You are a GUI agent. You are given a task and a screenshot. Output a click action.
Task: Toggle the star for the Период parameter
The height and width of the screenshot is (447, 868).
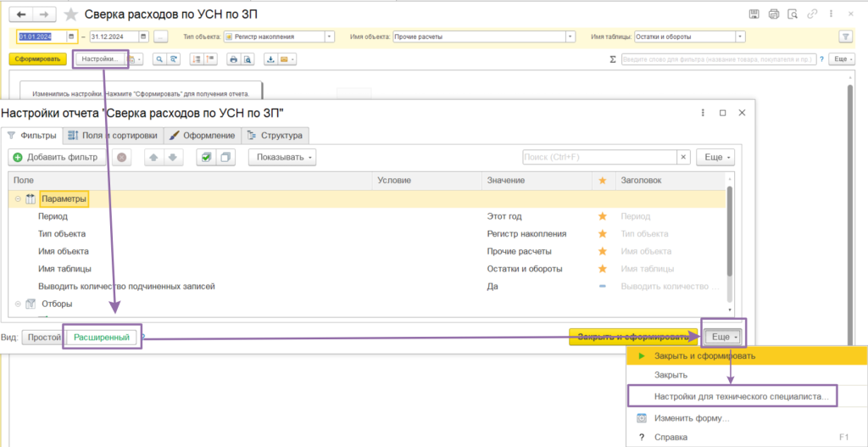[603, 216]
